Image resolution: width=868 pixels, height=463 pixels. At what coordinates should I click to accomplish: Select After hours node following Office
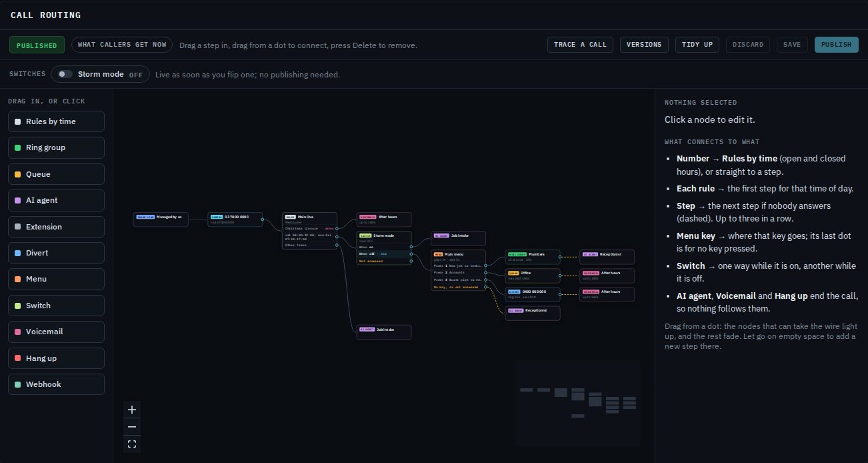607,276
